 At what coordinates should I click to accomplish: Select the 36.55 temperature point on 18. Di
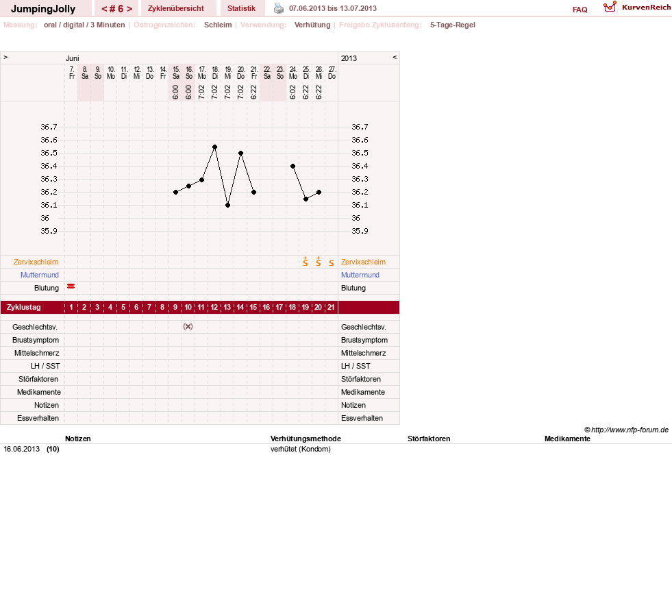[x=214, y=147]
